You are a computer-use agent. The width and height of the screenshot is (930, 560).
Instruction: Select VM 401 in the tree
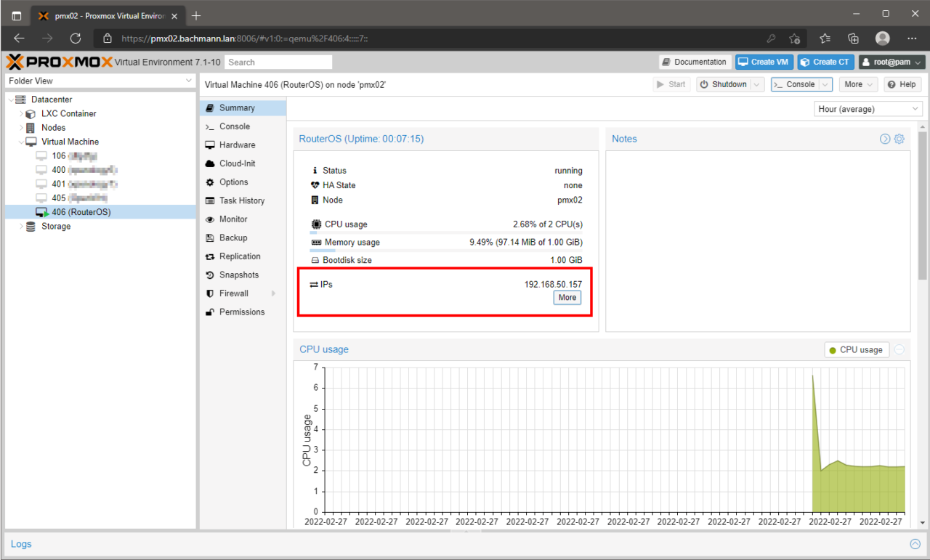(x=100, y=184)
